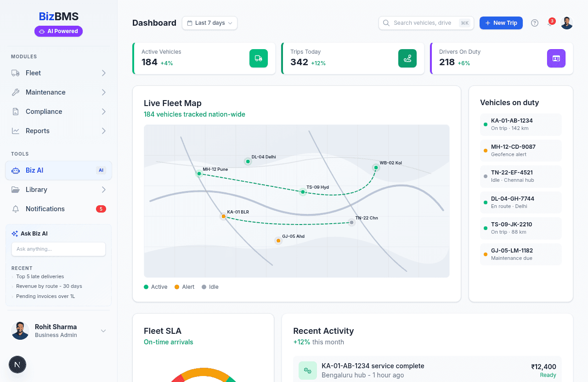Click the Drivers On Duty ID card icon

(x=556, y=58)
